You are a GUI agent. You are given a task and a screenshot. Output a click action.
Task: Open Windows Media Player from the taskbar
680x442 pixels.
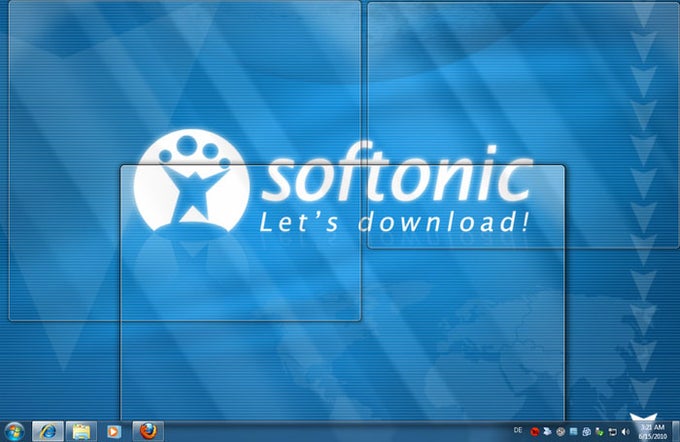(x=114, y=431)
